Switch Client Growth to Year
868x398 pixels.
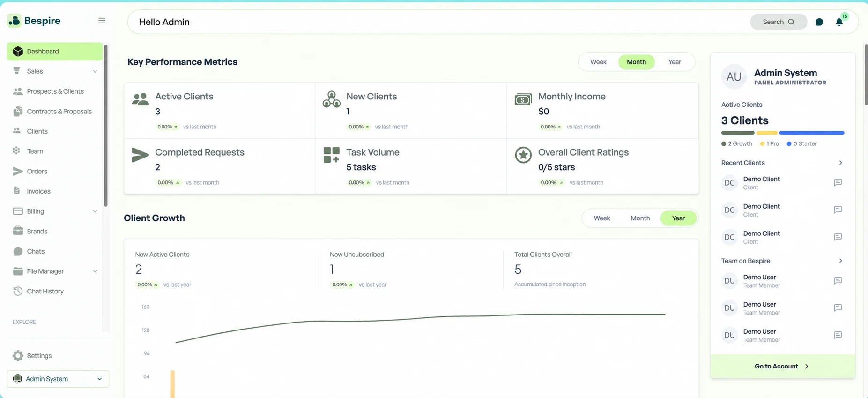[x=678, y=218]
